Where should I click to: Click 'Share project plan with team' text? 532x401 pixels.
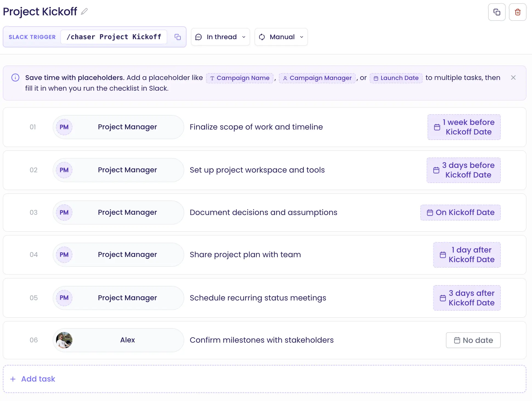click(x=245, y=255)
